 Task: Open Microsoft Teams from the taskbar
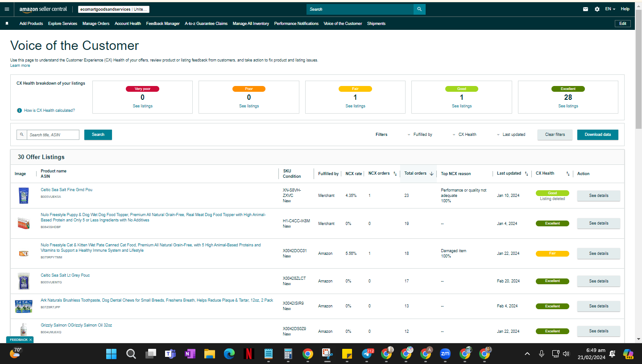[170, 354]
